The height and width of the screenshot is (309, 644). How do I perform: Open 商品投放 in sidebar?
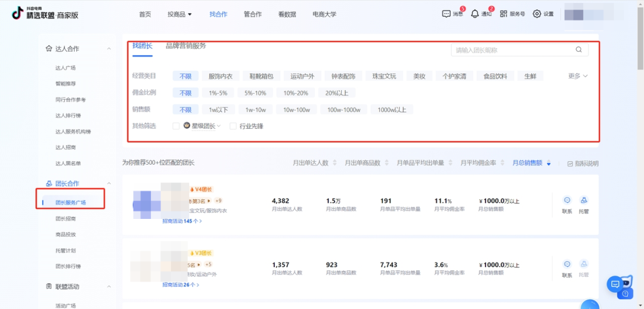pyautogui.click(x=66, y=234)
